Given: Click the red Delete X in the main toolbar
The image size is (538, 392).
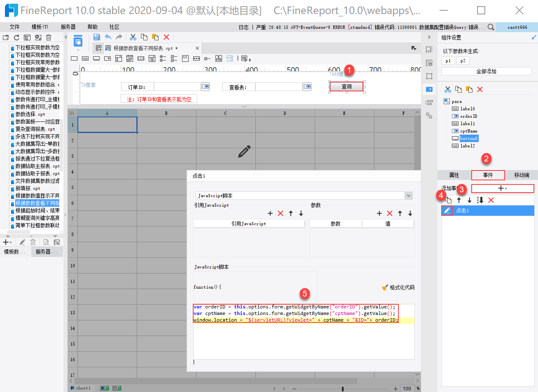Looking at the screenshot, I should [166, 37].
